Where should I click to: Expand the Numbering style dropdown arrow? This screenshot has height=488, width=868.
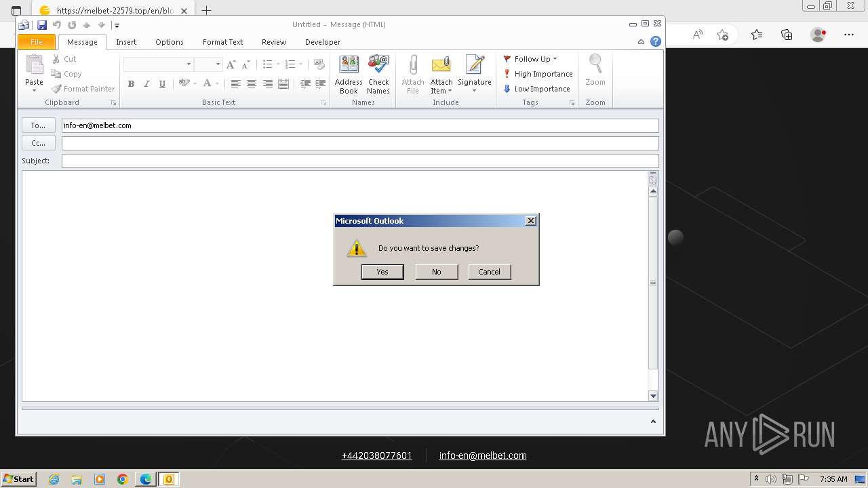pyautogui.click(x=301, y=64)
